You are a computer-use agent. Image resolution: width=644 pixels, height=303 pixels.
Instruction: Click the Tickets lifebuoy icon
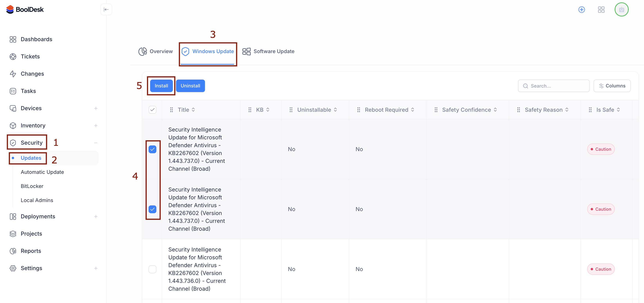[x=13, y=56]
